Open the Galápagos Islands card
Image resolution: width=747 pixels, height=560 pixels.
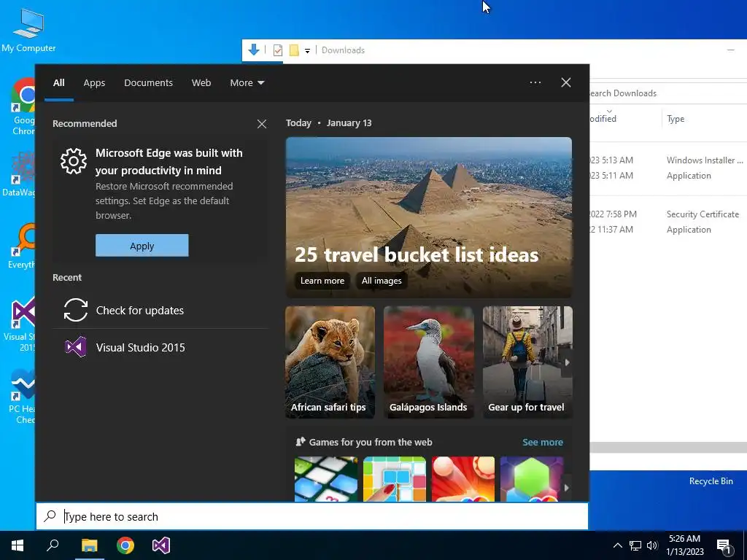429,362
